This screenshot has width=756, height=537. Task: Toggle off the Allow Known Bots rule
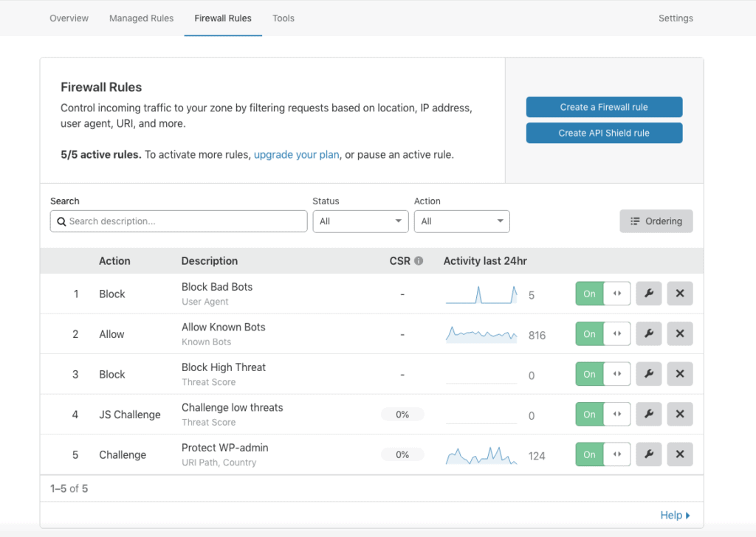click(x=602, y=333)
